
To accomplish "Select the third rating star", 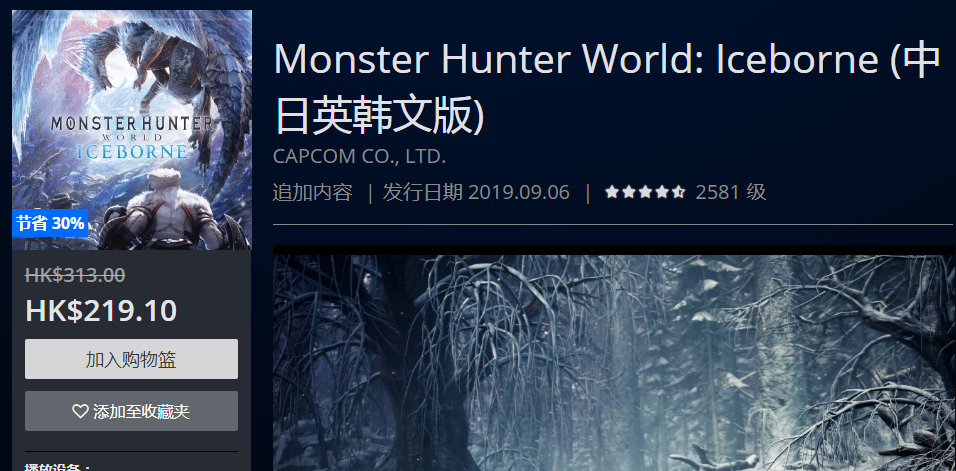I will pyautogui.click(x=645, y=193).
